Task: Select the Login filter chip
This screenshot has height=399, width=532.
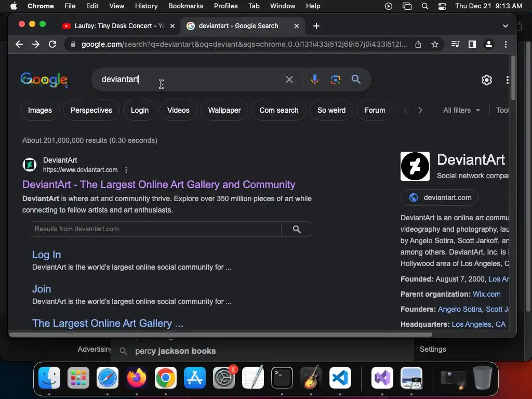Action: (x=140, y=110)
